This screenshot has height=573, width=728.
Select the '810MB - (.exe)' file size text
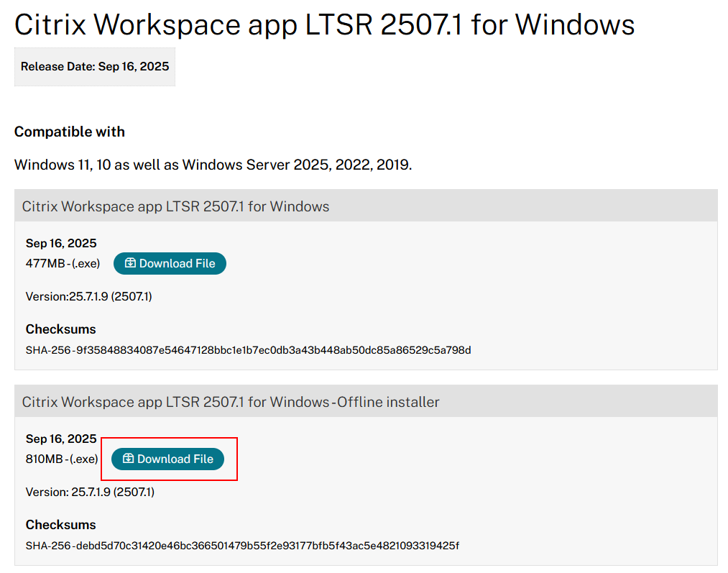click(60, 459)
